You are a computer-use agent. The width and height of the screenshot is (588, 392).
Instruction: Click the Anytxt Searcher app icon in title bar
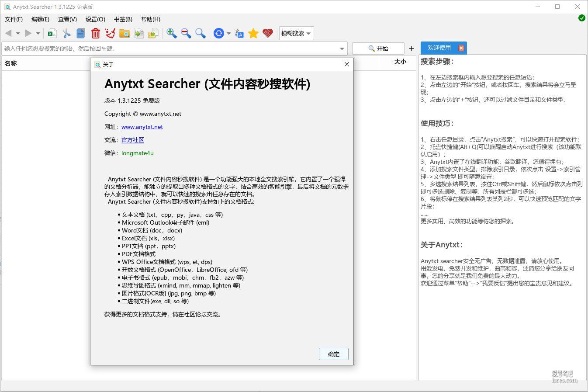7,7
